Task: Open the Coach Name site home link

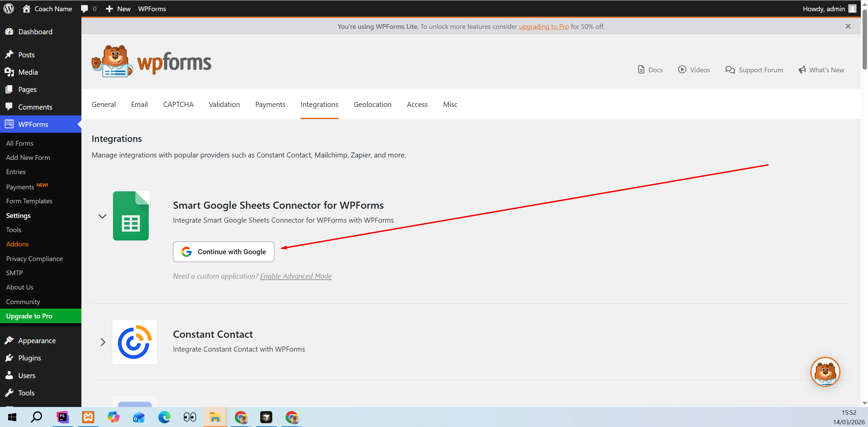Action: (47, 9)
